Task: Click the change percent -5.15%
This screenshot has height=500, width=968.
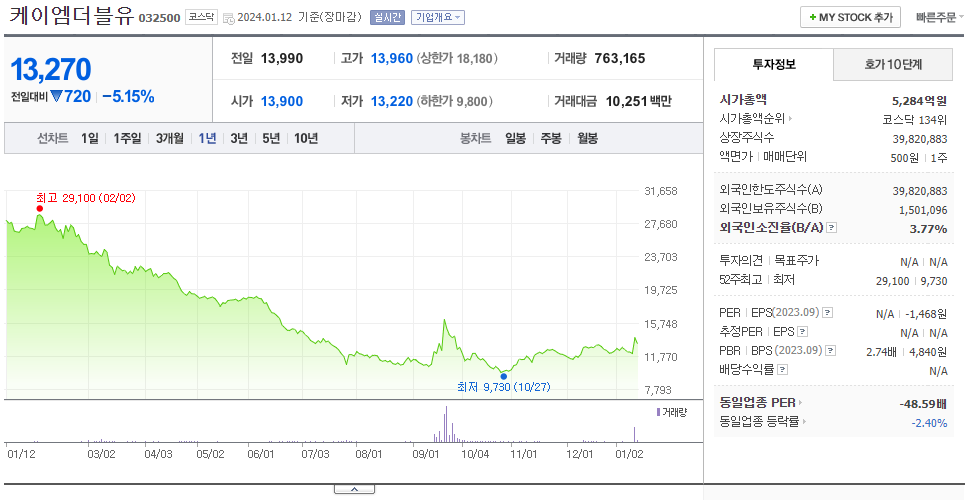Action: 128,96
